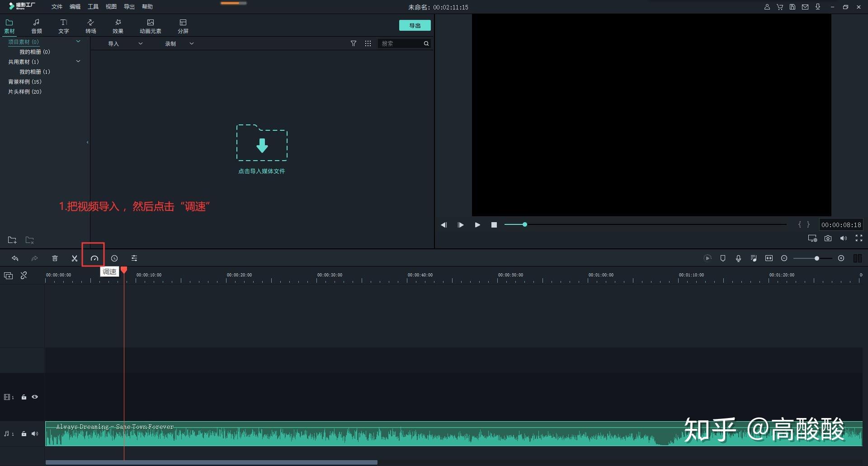Stop the preview playback

point(494,225)
